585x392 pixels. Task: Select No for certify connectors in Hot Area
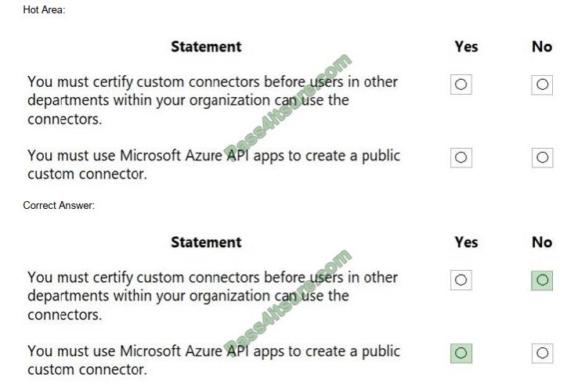[x=542, y=85]
